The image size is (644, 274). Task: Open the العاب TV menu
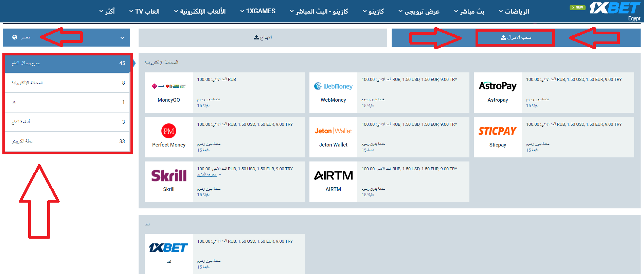click(144, 11)
